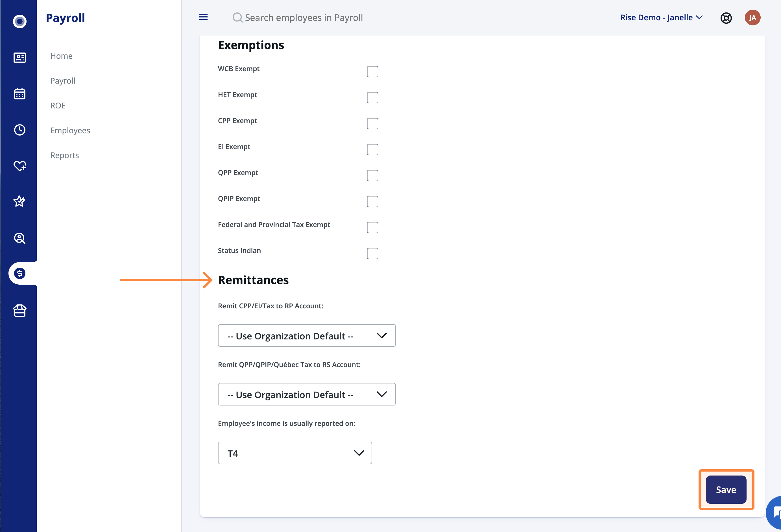The image size is (781, 532).
Task: Click the QPIP Exempt label text
Action: tap(239, 199)
